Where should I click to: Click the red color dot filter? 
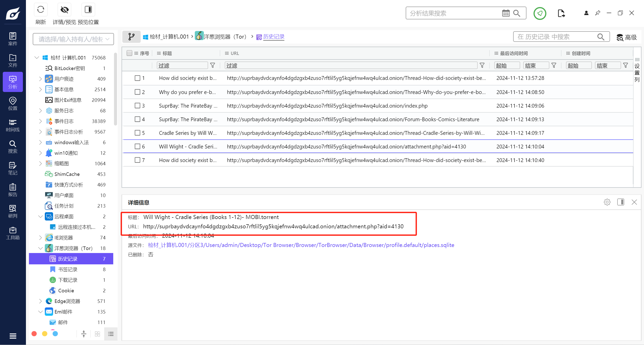[x=34, y=334]
